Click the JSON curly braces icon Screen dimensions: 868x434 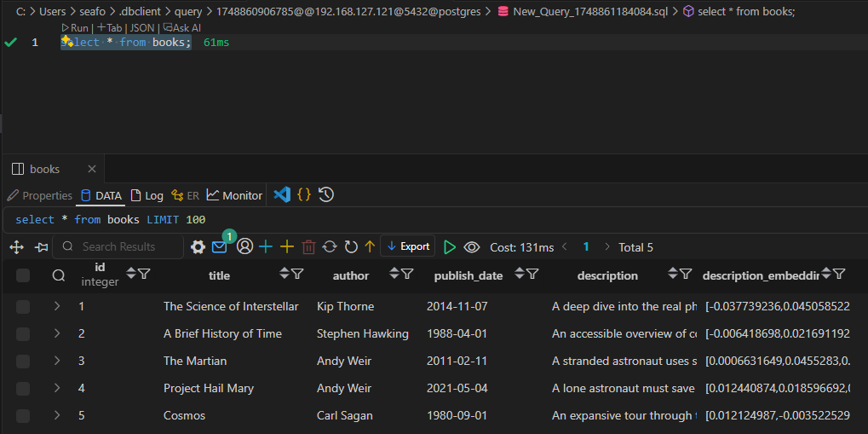pos(304,195)
